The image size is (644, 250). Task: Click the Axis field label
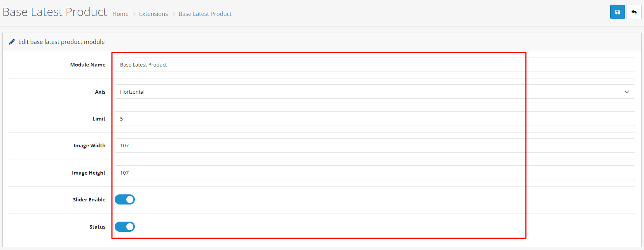(x=100, y=92)
